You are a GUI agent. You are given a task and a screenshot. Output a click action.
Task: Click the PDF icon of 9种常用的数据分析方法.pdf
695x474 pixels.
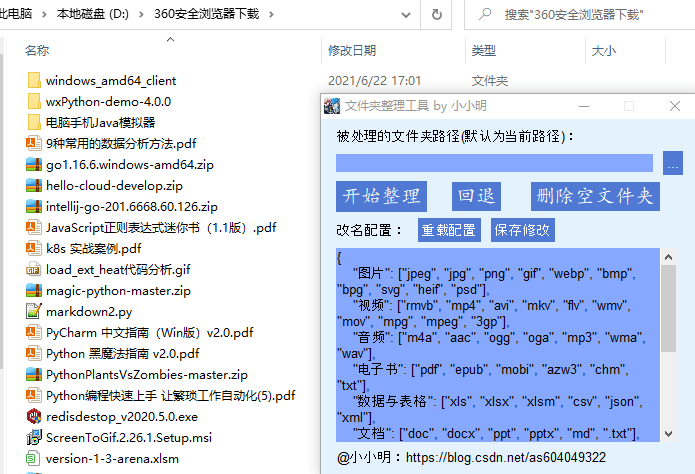pyautogui.click(x=34, y=143)
